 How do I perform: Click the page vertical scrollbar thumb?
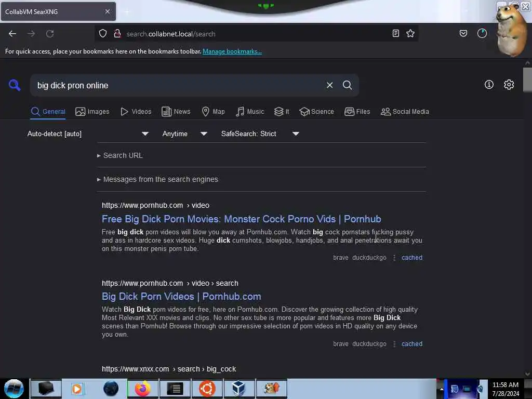coord(528,79)
